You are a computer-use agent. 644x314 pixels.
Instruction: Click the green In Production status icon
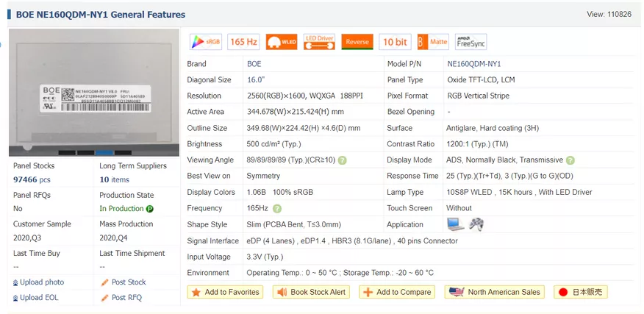[x=150, y=209]
